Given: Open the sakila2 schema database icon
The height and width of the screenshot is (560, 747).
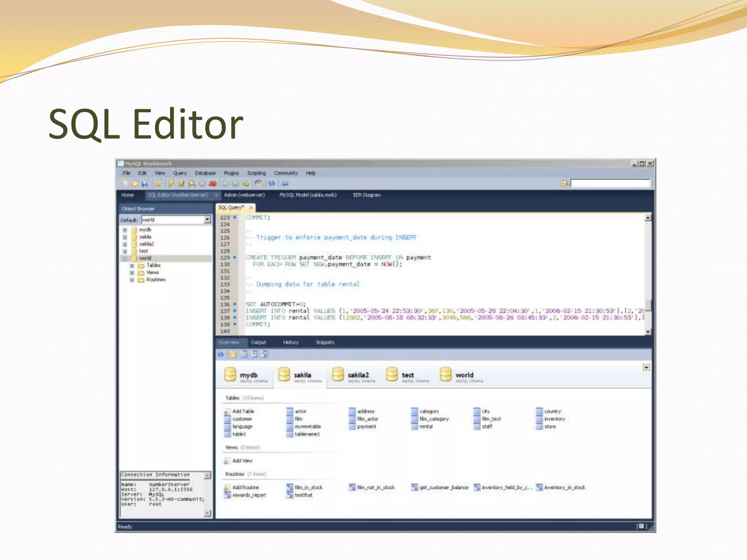Looking at the screenshot, I should [338, 374].
